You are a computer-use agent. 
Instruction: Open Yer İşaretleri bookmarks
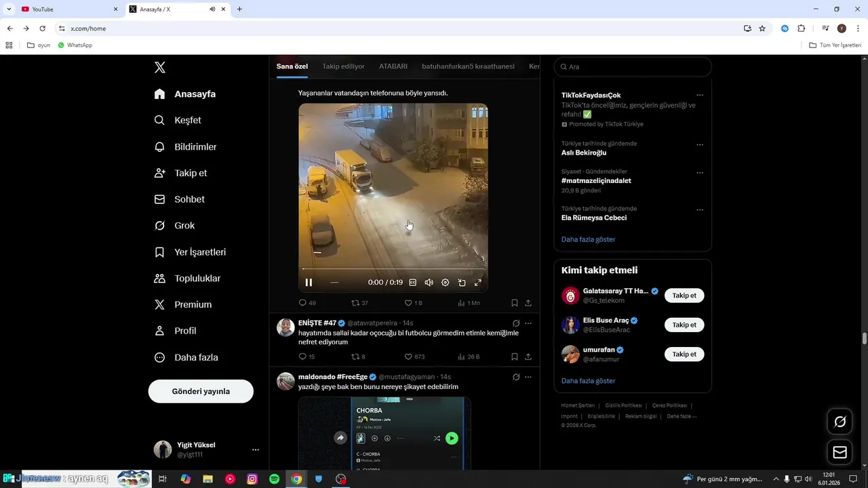190,252
